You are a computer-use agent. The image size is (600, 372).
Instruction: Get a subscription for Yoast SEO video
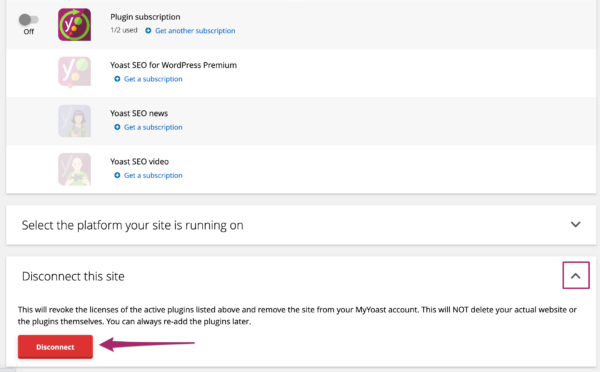[x=153, y=175]
